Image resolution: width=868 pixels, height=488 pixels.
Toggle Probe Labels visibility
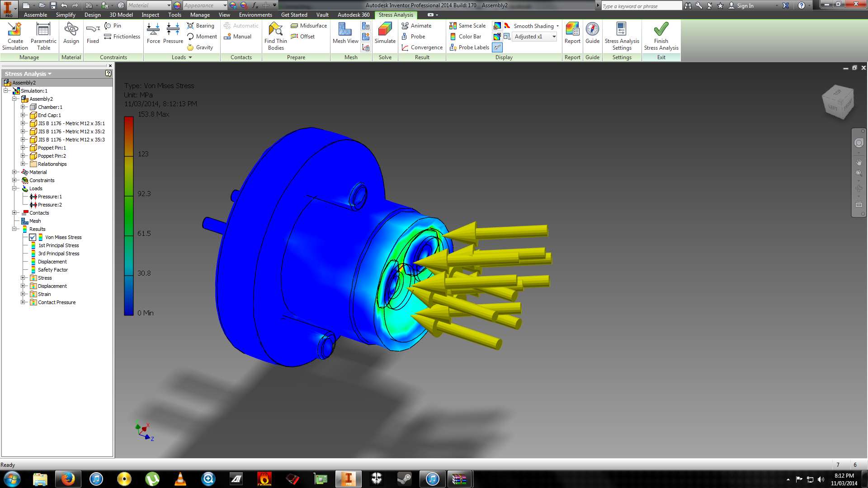(x=469, y=47)
